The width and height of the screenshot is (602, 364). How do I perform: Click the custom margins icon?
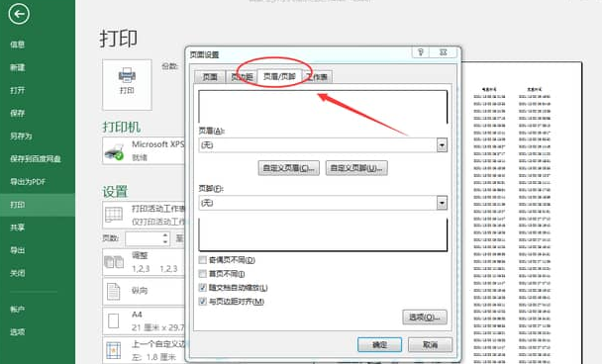pyautogui.click(x=113, y=350)
